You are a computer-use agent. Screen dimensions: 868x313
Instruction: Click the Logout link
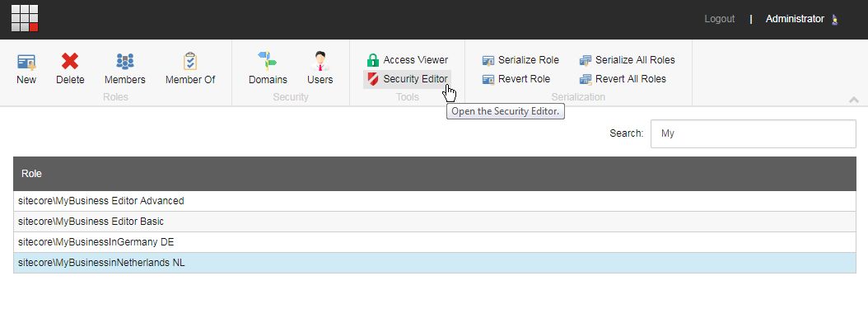[x=719, y=19]
